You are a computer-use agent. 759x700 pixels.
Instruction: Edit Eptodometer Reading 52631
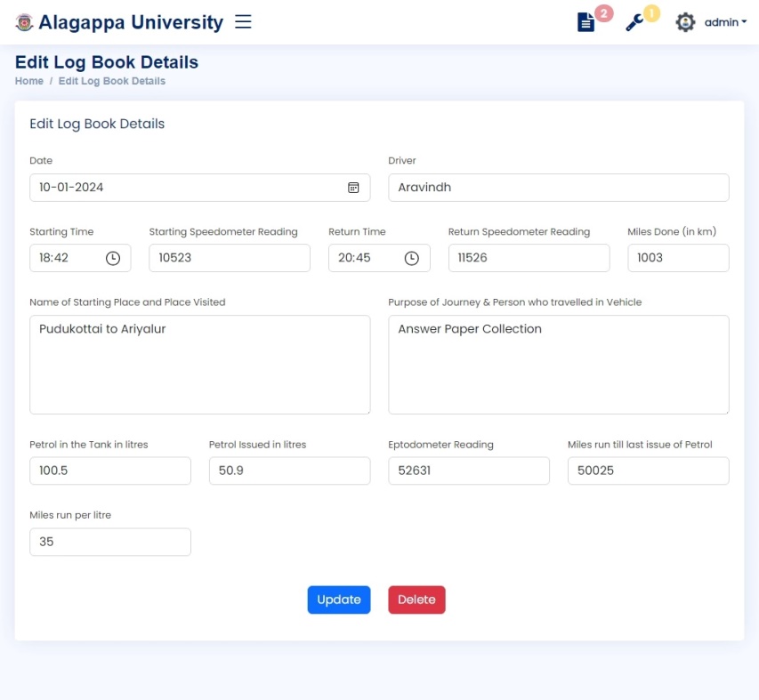coord(469,471)
